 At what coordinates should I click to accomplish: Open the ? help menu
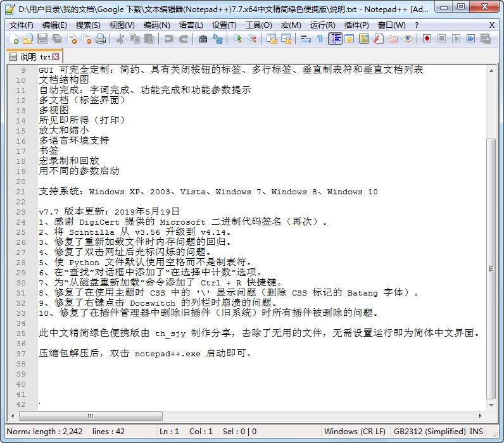coord(417,25)
